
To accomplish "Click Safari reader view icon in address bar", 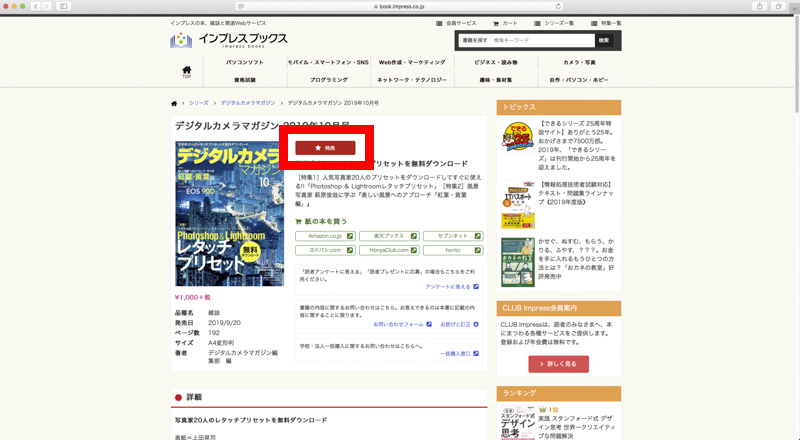I will (241, 7).
